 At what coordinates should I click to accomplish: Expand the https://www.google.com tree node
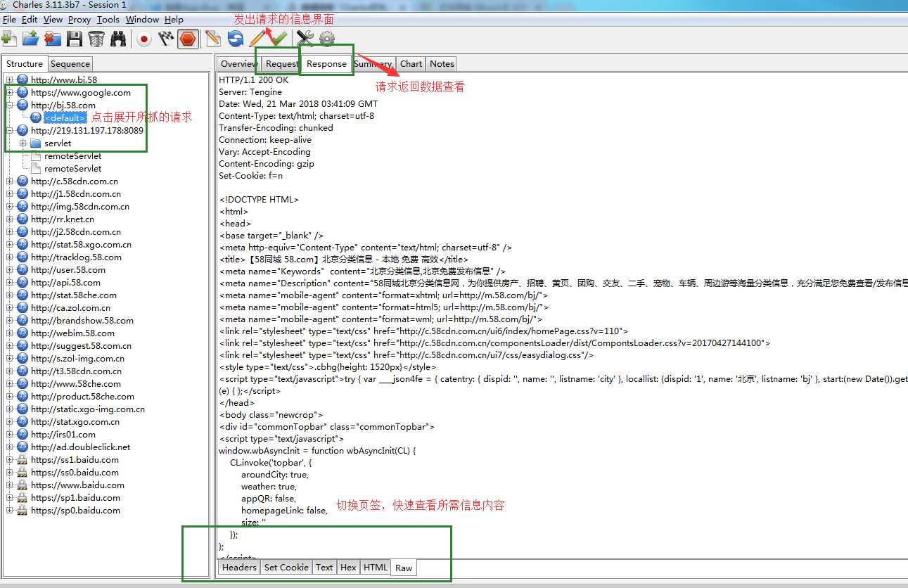pos(10,93)
